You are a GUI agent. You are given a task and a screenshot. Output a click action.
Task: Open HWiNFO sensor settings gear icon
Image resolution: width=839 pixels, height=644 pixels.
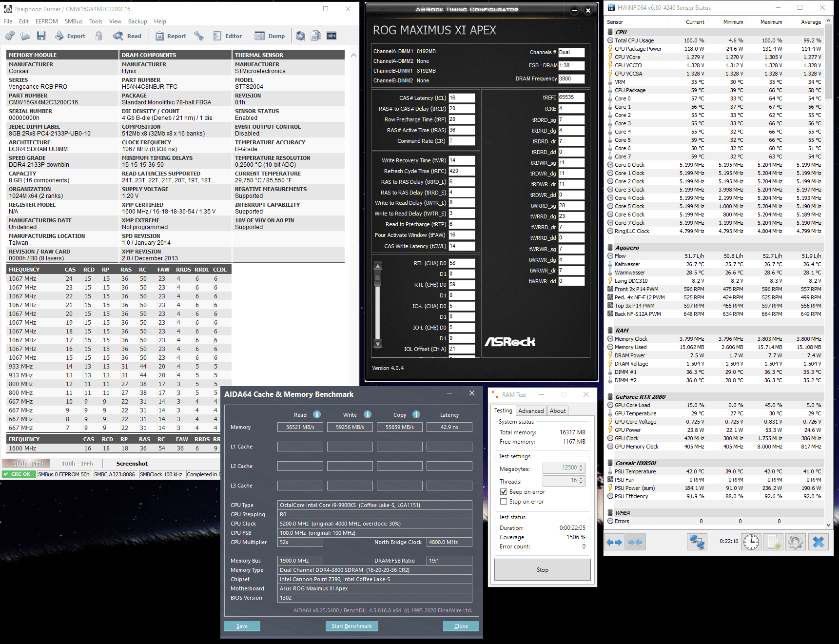point(796,542)
